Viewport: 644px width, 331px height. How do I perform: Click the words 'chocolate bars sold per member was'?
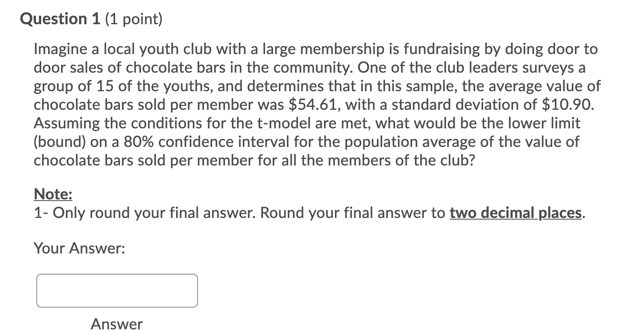coord(159,105)
